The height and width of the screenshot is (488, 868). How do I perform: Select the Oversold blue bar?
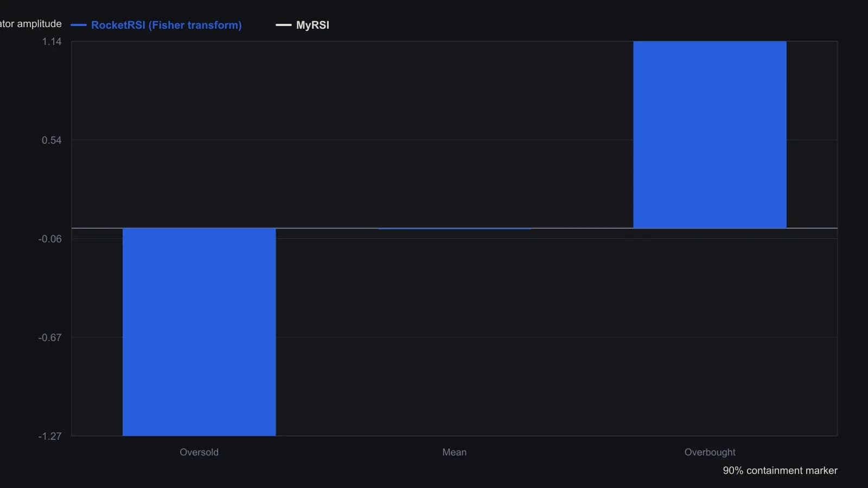(x=199, y=332)
